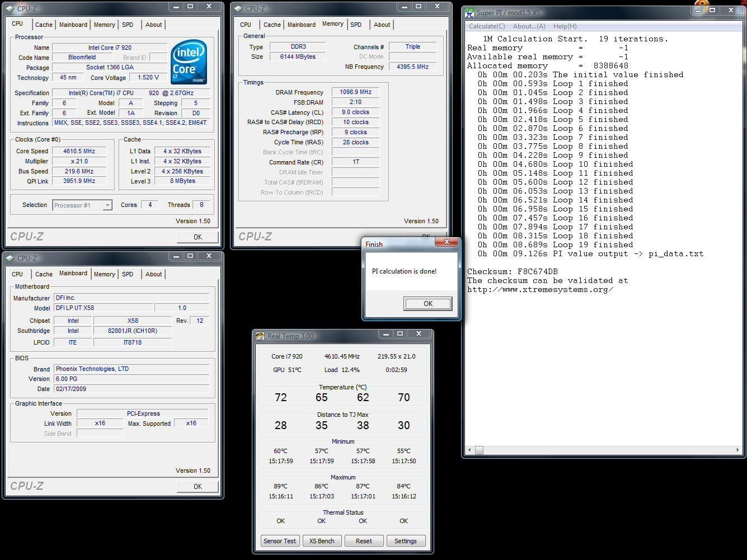Click right arrow of Super PI horizontal scrollbar

click(x=737, y=450)
